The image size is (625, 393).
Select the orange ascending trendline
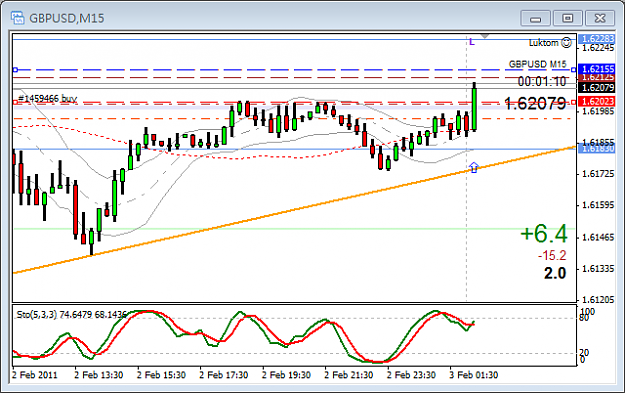pyautogui.click(x=295, y=210)
